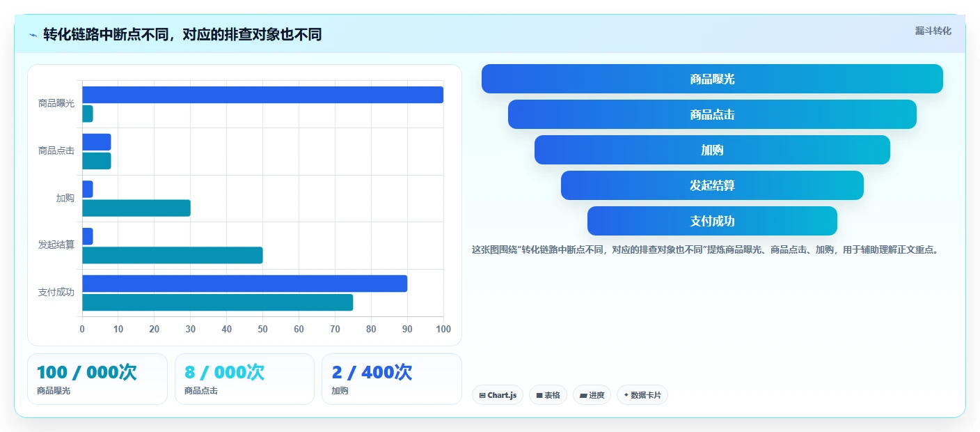Click the teal bar for 发起结算
Screen dimensions: 980x432
(173, 255)
